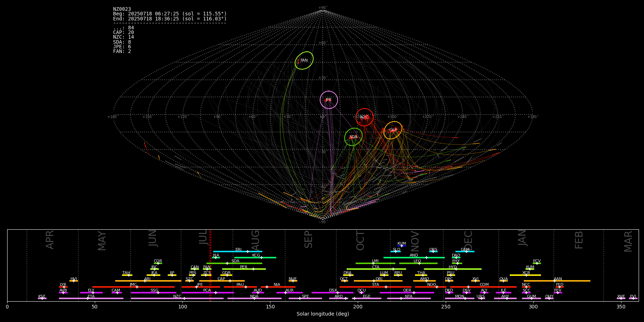This screenshot has width=644, height=322.
Task: Click the JPE radiant circle on the sky map
Action: click(329, 100)
